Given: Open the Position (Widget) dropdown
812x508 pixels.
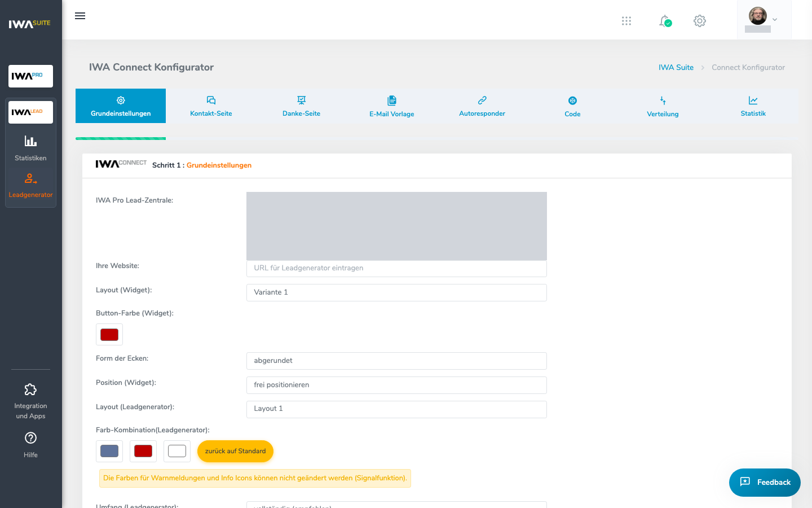Looking at the screenshot, I should 396,385.
